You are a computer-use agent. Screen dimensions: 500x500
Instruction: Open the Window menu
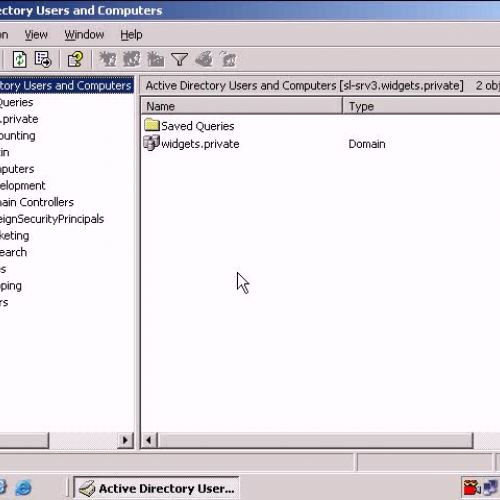click(84, 35)
